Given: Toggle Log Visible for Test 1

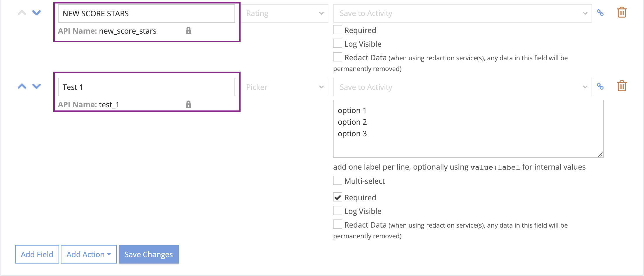Looking at the screenshot, I should tap(338, 211).
